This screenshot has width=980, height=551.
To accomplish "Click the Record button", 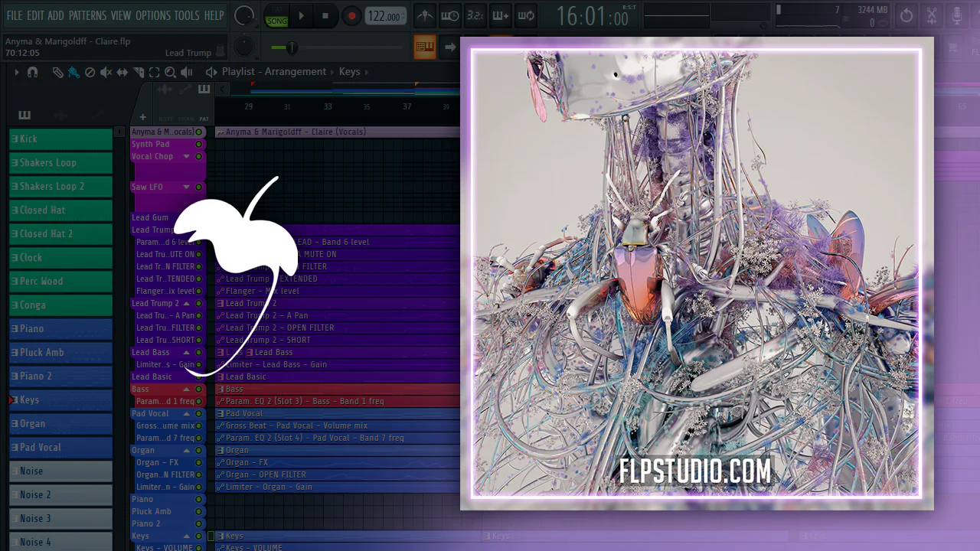I will tap(351, 15).
